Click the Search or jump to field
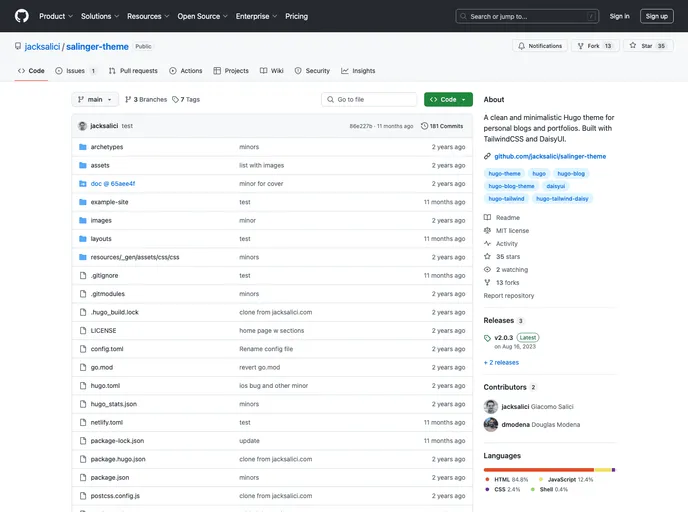The image size is (688, 512). (527, 16)
